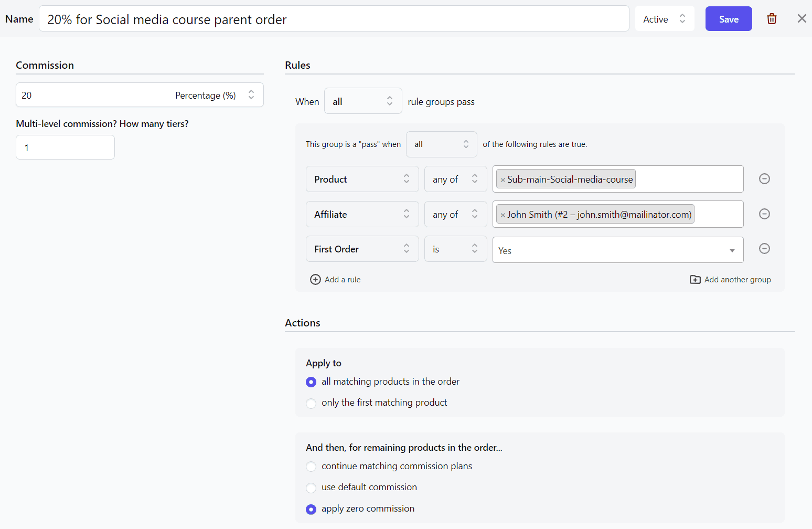Add another group of rules

(730, 280)
